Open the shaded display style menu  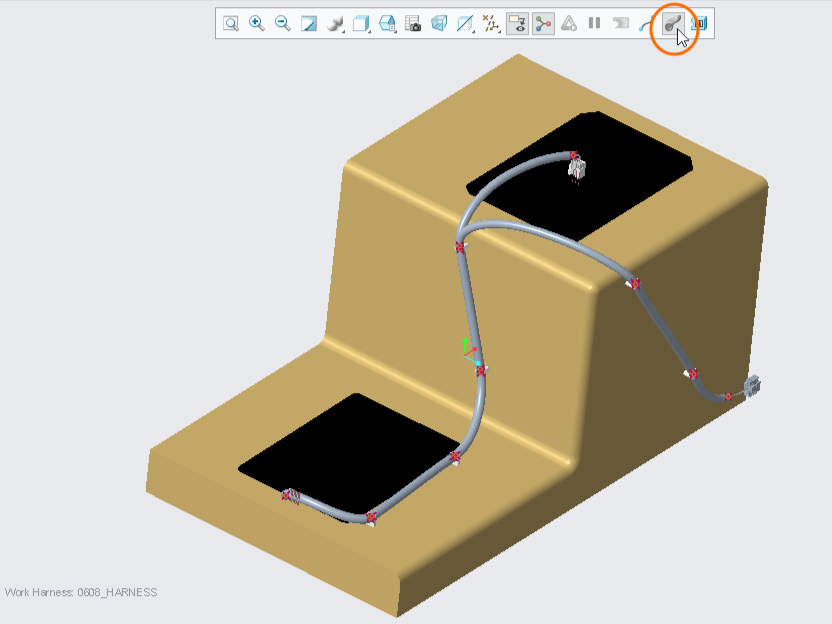[335, 24]
